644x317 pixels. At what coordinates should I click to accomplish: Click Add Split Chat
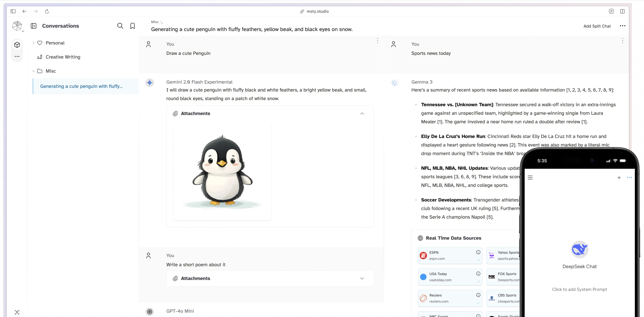tap(597, 26)
